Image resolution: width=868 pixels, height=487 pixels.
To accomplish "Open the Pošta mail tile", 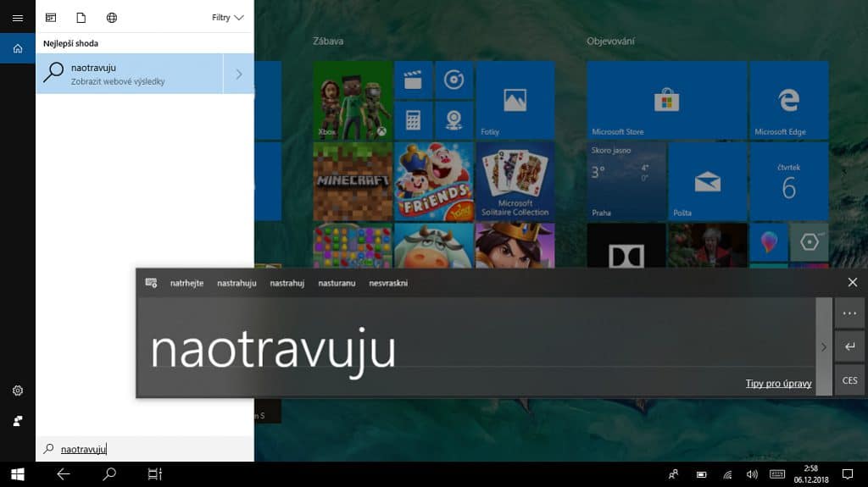I will tap(708, 181).
